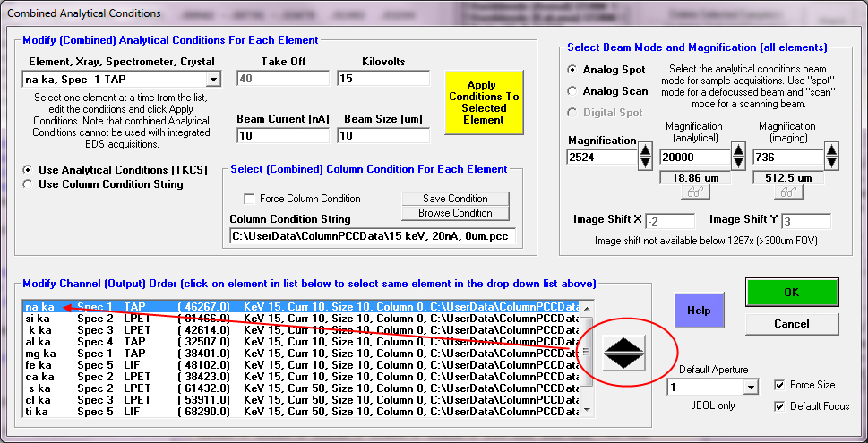
Task: Click binoculars icon under analytical magnification
Action: [x=693, y=192]
